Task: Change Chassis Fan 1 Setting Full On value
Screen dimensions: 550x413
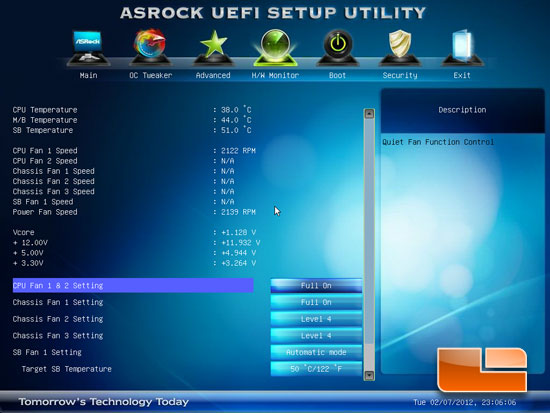Action: click(316, 302)
